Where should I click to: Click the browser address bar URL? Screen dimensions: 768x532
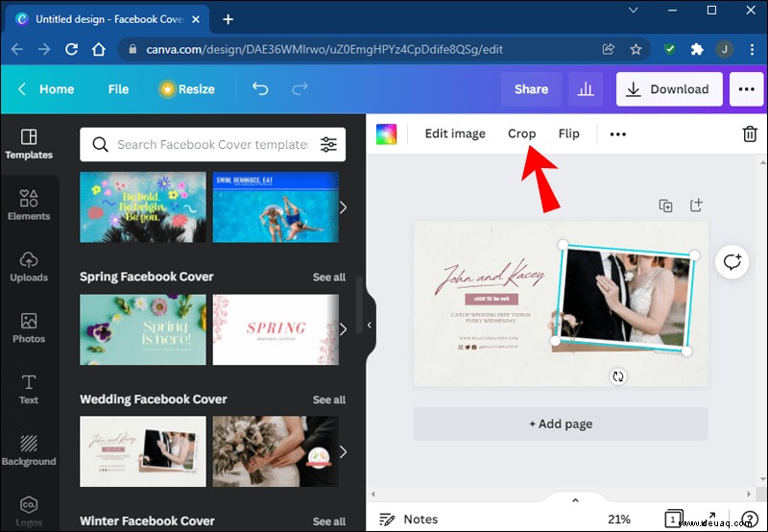[x=324, y=49]
